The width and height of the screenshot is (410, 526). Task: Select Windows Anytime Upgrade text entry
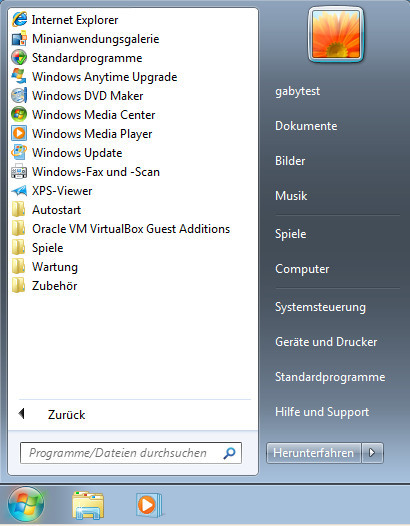tap(105, 77)
